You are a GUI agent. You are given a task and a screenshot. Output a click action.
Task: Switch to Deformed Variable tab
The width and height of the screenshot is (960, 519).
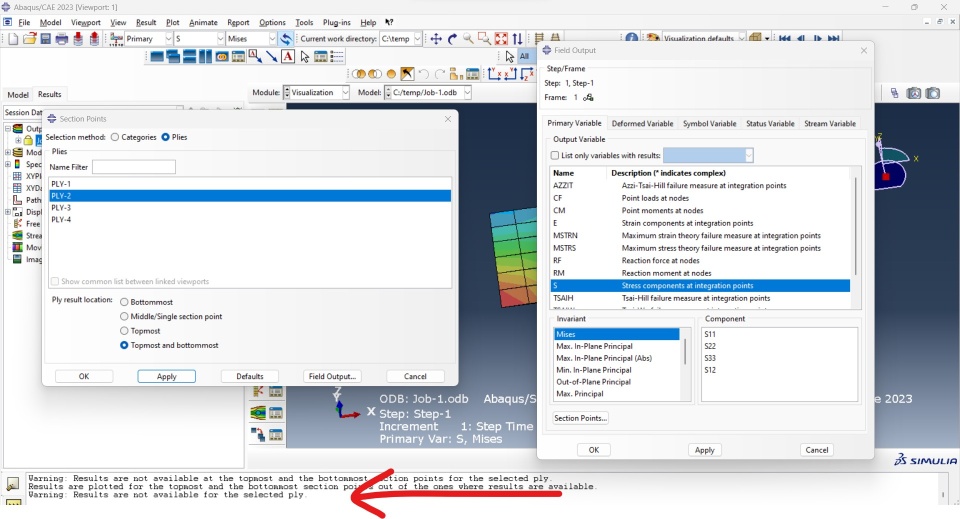point(642,123)
